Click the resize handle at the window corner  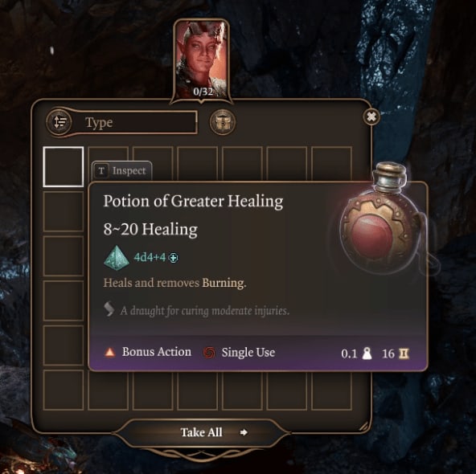(363, 427)
